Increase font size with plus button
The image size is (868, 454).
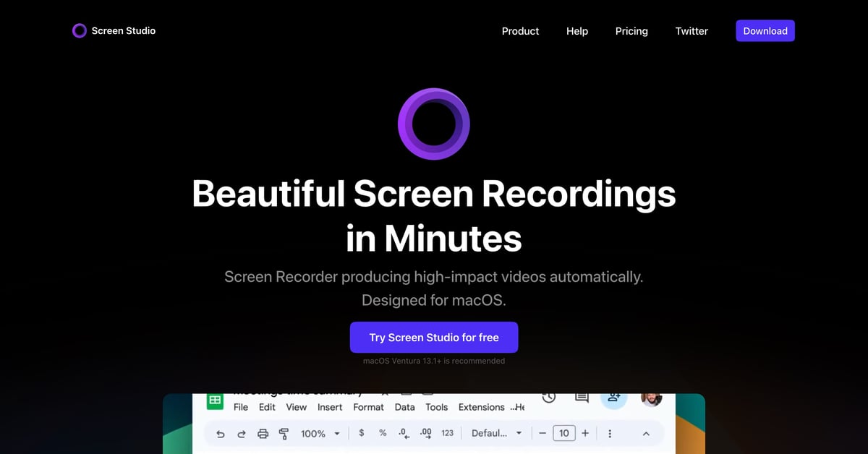coord(585,433)
